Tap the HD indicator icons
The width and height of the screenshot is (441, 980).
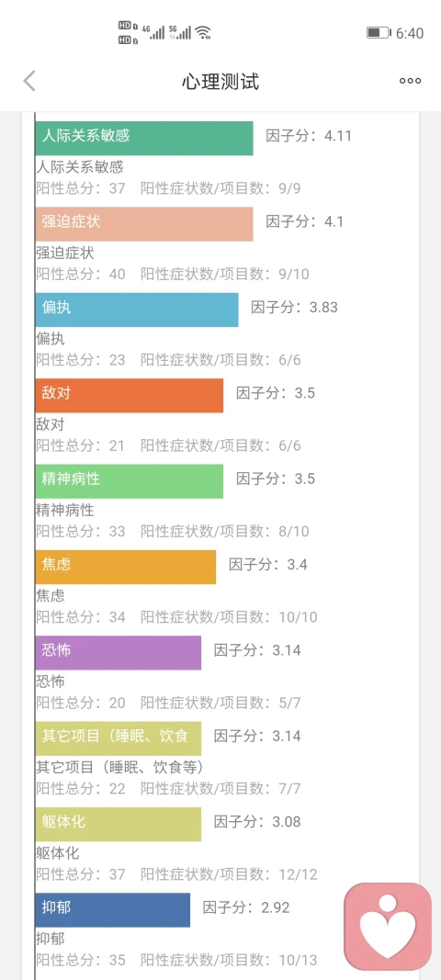tap(127, 32)
